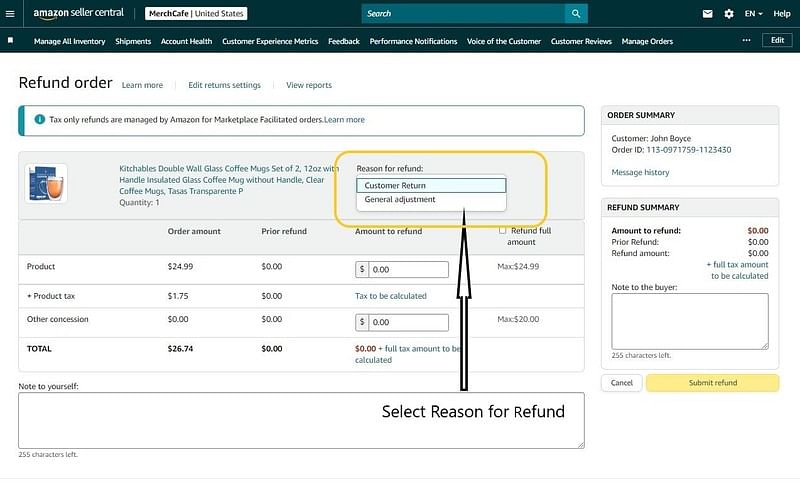Image resolution: width=800 pixels, height=482 pixels.
Task: Open Customer Reviews page
Action: (x=581, y=41)
